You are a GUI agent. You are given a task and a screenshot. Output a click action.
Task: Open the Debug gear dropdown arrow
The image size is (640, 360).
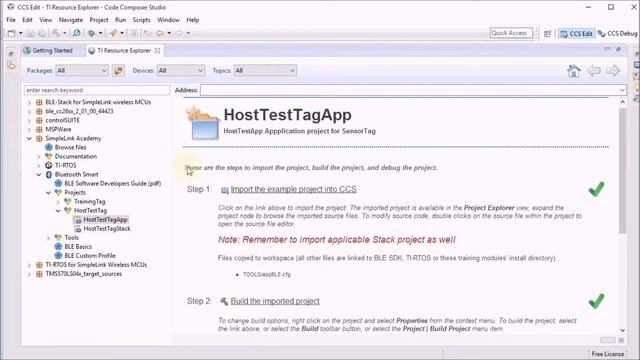click(x=100, y=33)
